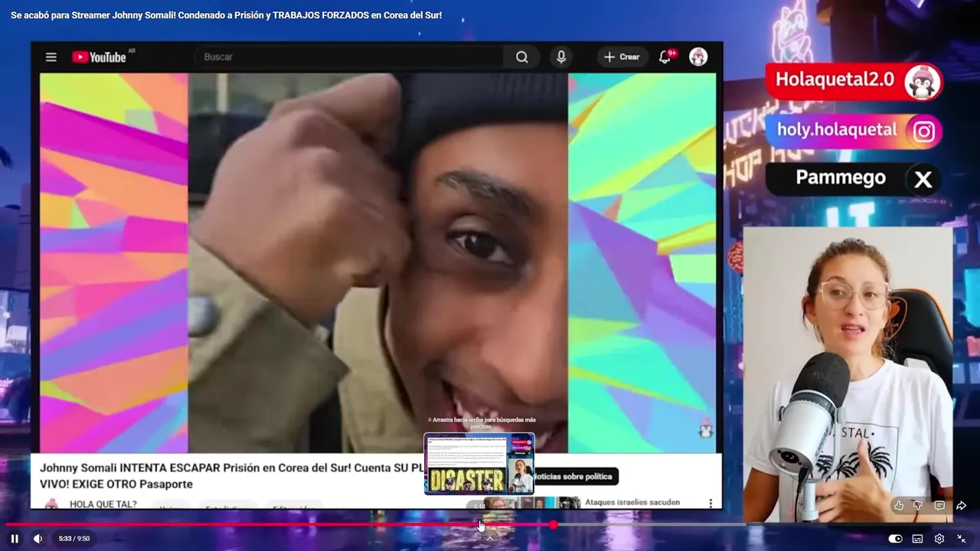The height and width of the screenshot is (551, 980).
Task: Open the notifications bell with 9+ badge
Action: (x=665, y=57)
